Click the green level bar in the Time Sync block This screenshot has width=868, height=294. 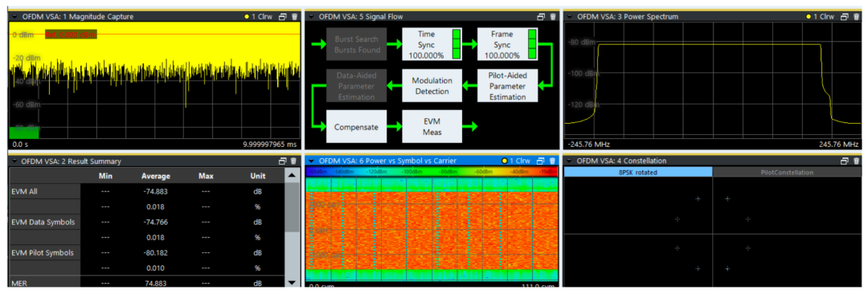coord(457,44)
